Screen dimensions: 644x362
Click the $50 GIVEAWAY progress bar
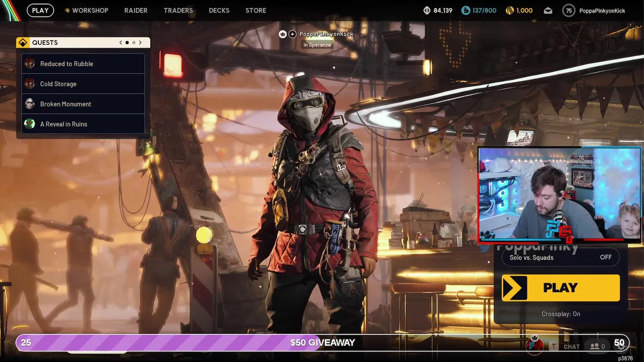[x=322, y=342]
